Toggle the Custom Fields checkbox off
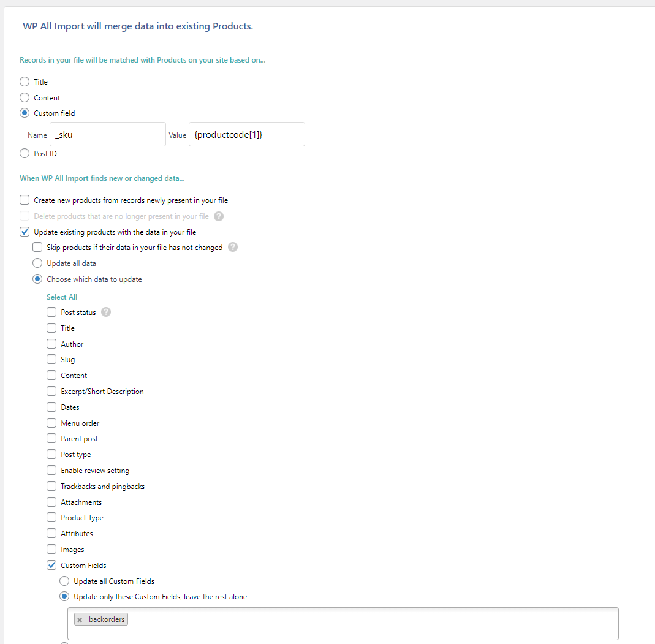655x644 pixels. [x=51, y=566]
